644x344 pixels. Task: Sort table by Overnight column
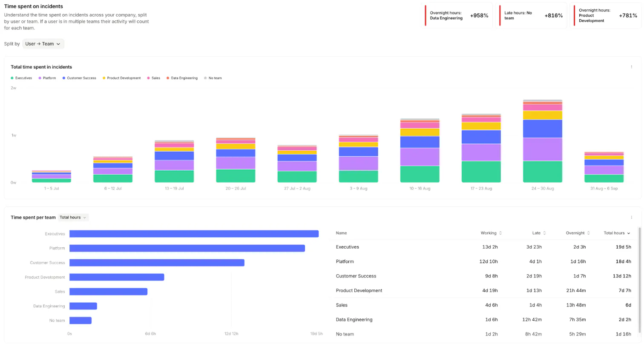coord(578,233)
